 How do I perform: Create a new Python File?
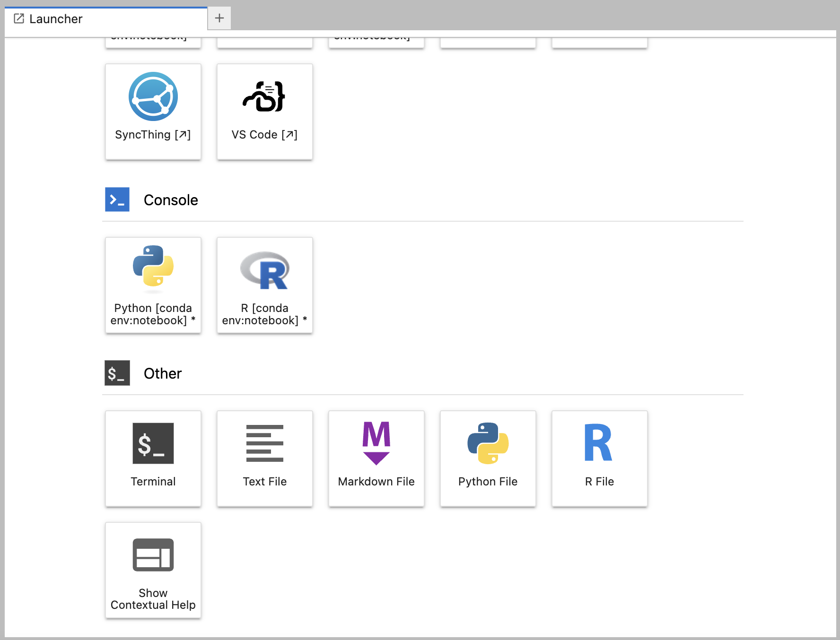pyautogui.click(x=488, y=458)
